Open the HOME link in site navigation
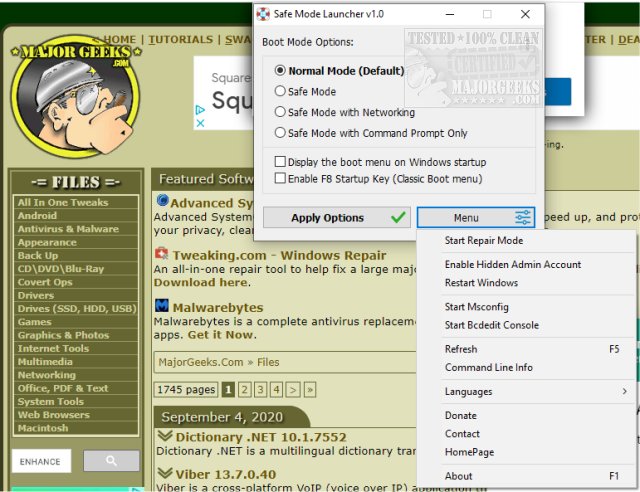The height and width of the screenshot is (492, 640). tap(119, 39)
